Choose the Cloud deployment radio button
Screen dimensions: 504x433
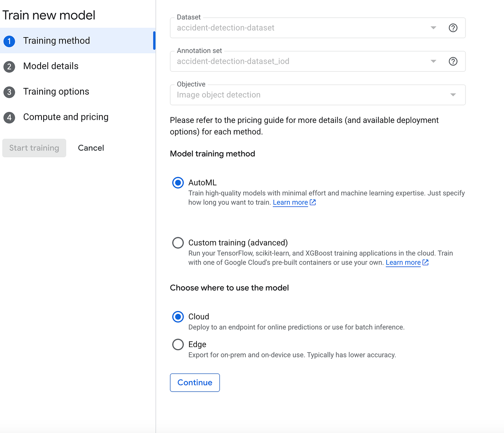point(178,317)
